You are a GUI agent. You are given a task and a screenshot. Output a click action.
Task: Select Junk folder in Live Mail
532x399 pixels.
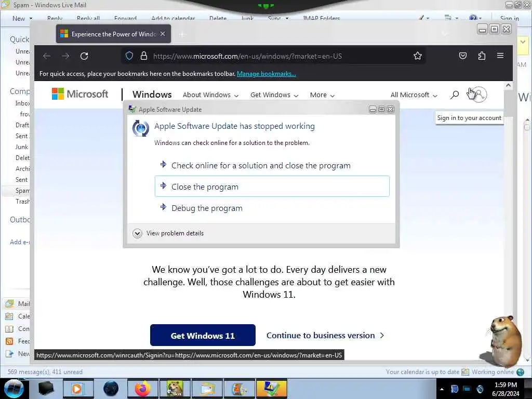[x=22, y=147]
